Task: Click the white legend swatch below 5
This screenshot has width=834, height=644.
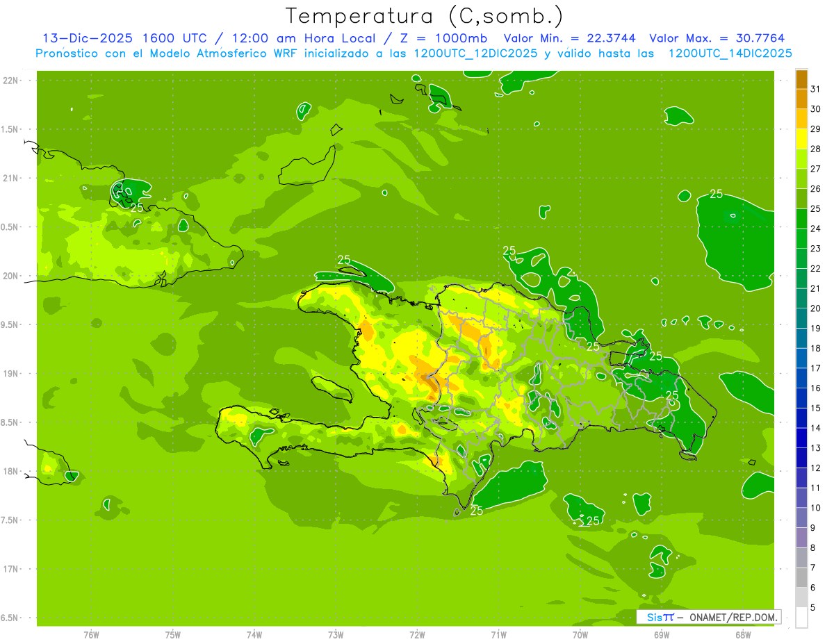Action: (x=801, y=617)
